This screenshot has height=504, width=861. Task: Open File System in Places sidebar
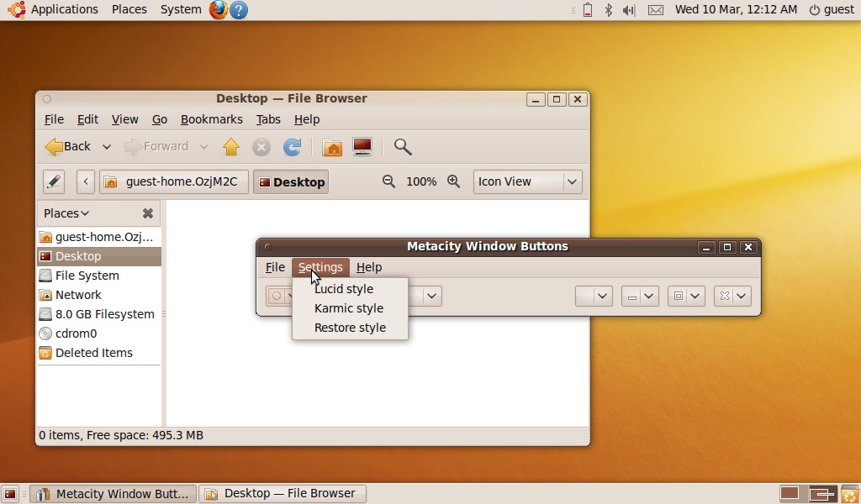99,276
